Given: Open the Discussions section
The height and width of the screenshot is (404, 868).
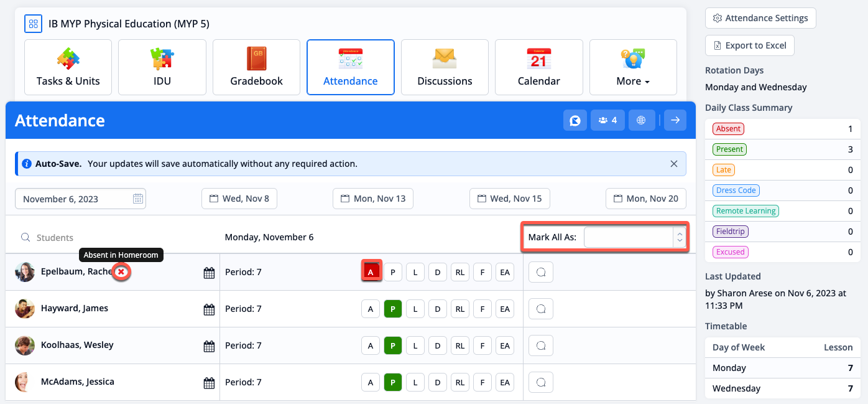Looking at the screenshot, I should point(445,67).
